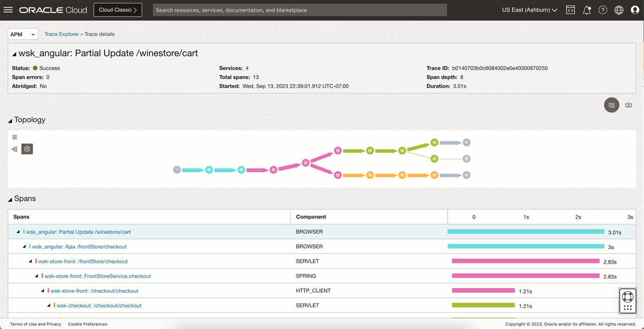Image resolution: width=644 pixels, height=329 pixels.
Task: Select the topmost green topology node
Action: tap(434, 142)
